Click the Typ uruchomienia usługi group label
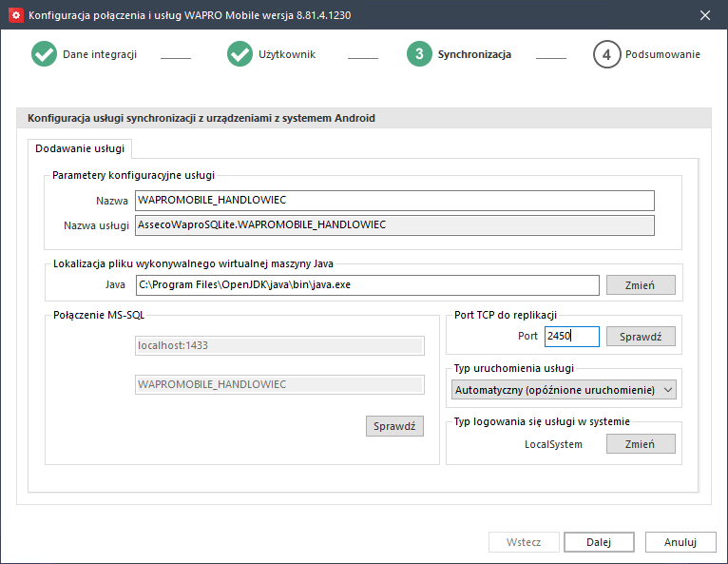The width and height of the screenshot is (728, 564). tap(514, 368)
